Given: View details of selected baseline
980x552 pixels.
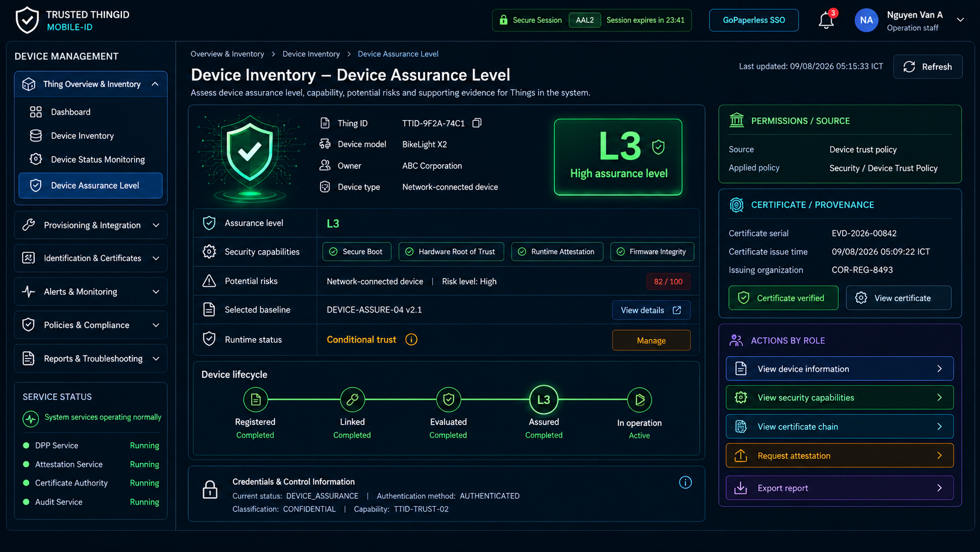Looking at the screenshot, I should [x=651, y=310].
